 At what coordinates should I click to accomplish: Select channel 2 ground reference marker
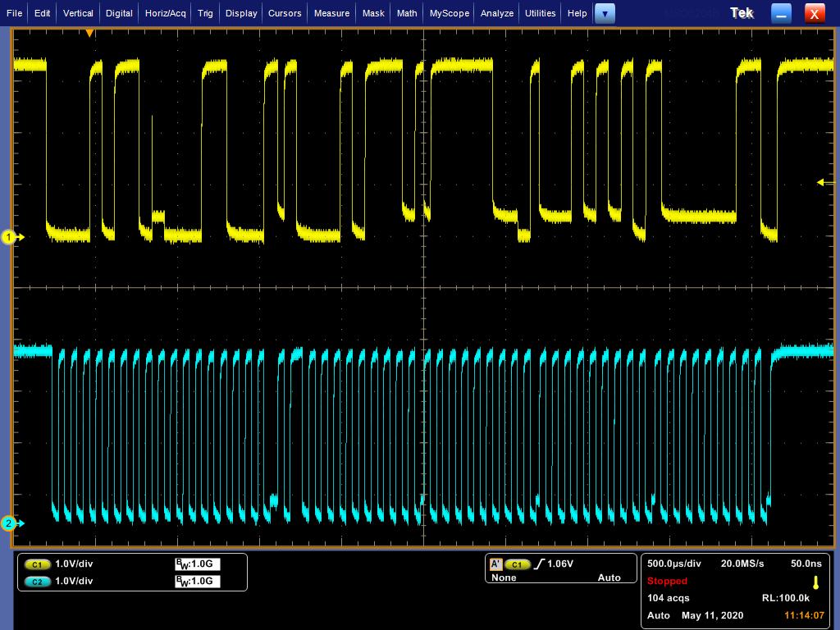coord(11,523)
